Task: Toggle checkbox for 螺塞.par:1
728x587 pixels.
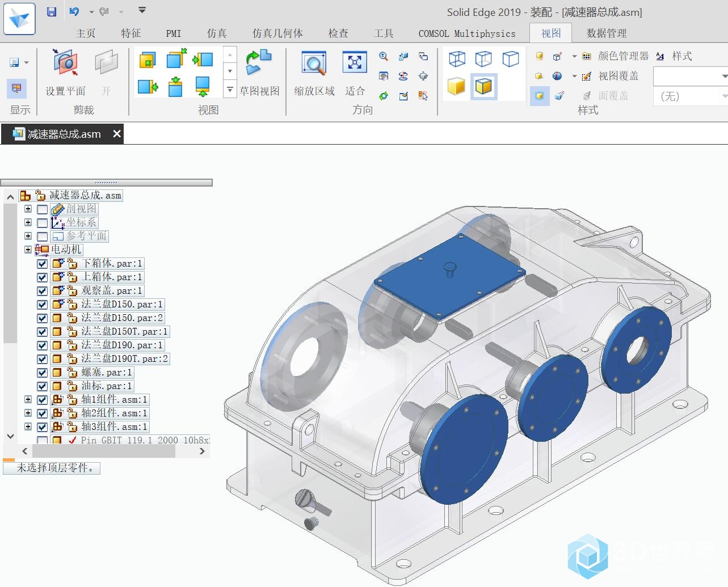Action: (42, 373)
